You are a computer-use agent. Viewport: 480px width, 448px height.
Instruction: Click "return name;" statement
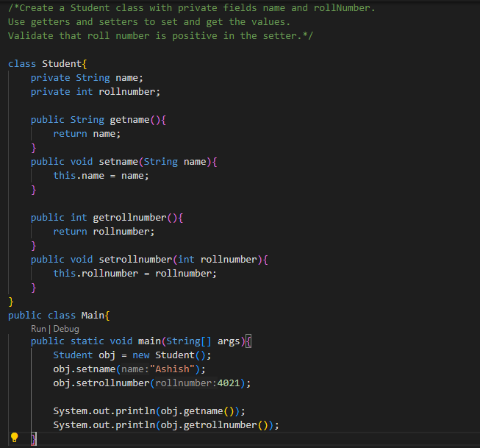click(x=87, y=134)
